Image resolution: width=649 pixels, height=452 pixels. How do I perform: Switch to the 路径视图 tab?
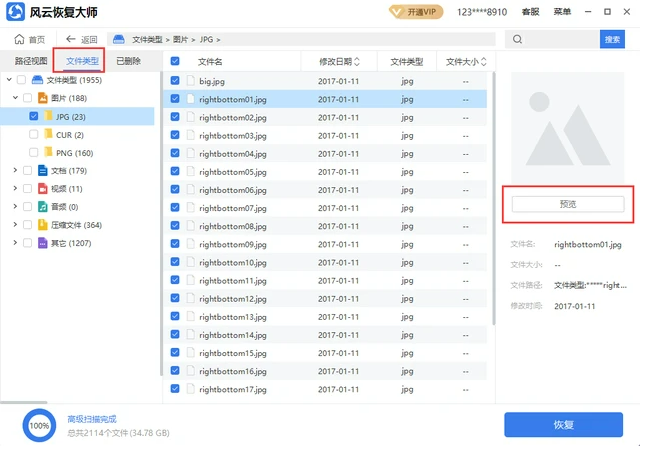[25, 61]
